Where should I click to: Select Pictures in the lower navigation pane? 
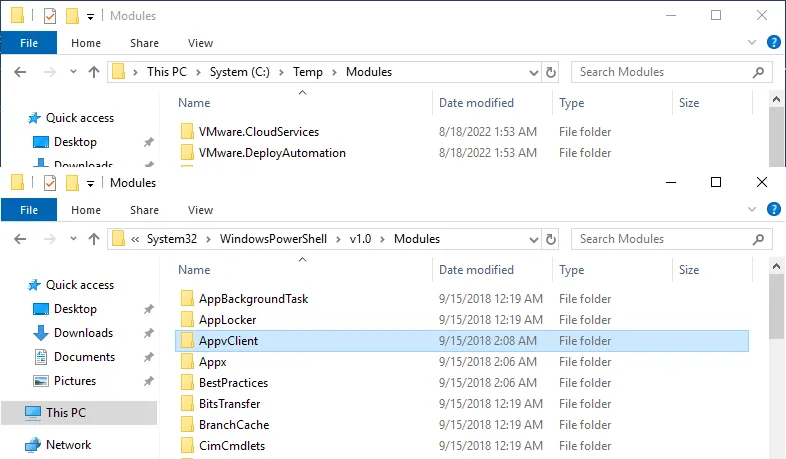click(75, 381)
